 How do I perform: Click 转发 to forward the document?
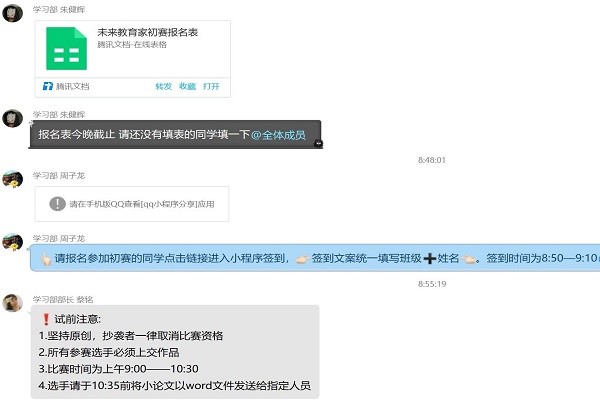(x=163, y=87)
